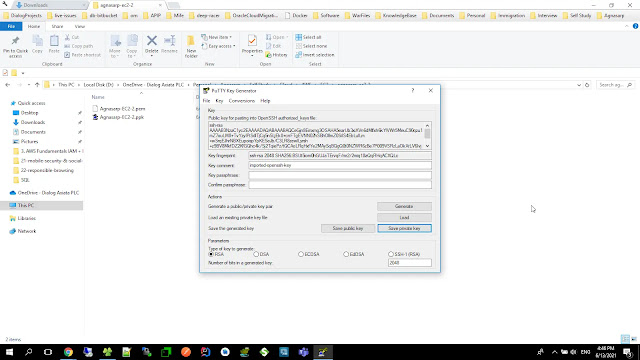Click the Refresh button beside address bar
Image resolution: width=640 pixels, height=360 pixels.
click(x=587, y=85)
